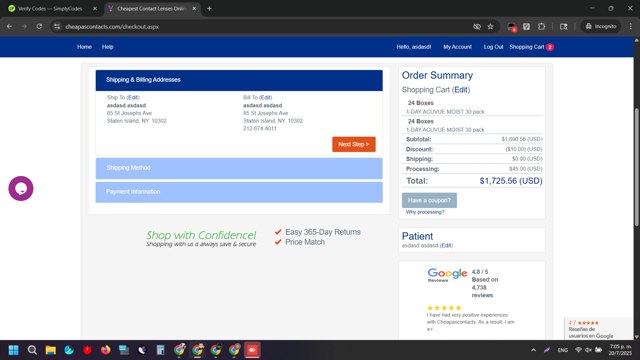
Task: Open the Extensions puzzle icon
Action: [x=542, y=27]
